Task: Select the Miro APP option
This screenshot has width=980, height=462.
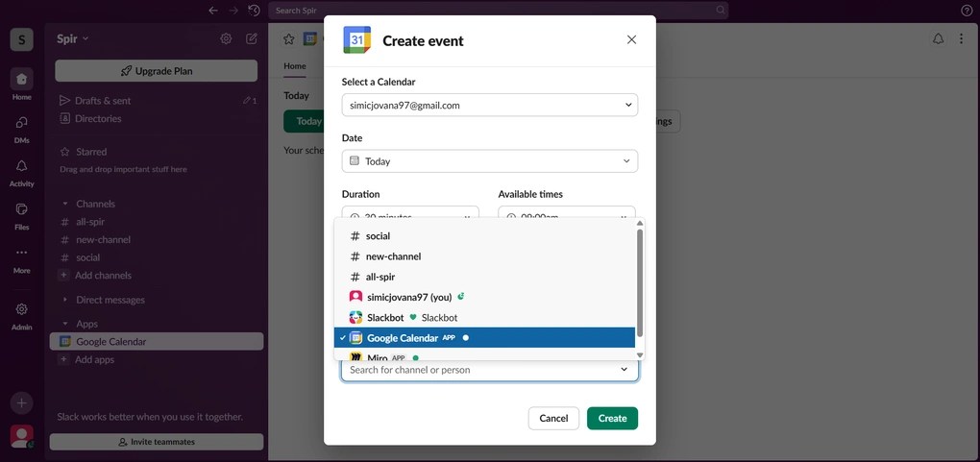Action: pyautogui.click(x=484, y=354)
